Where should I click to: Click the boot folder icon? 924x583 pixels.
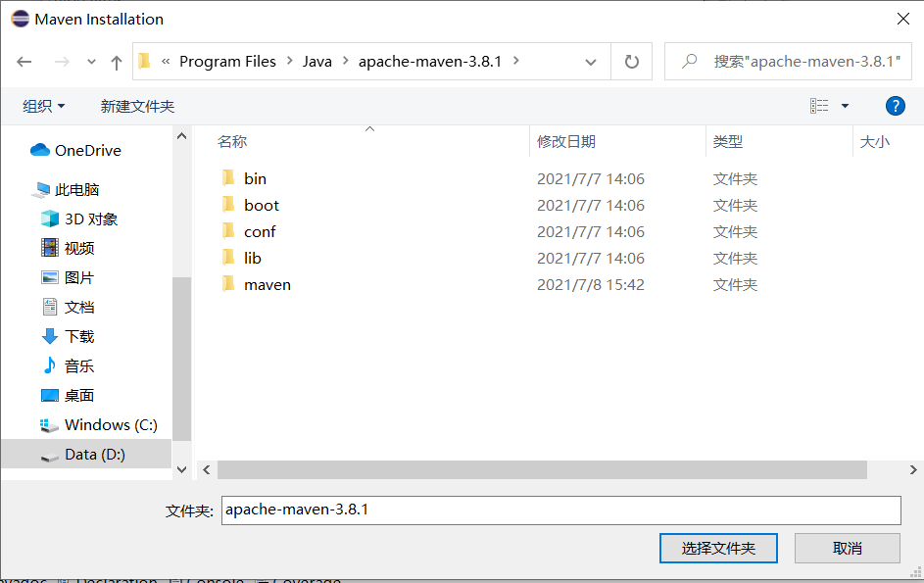click(228, 205)
